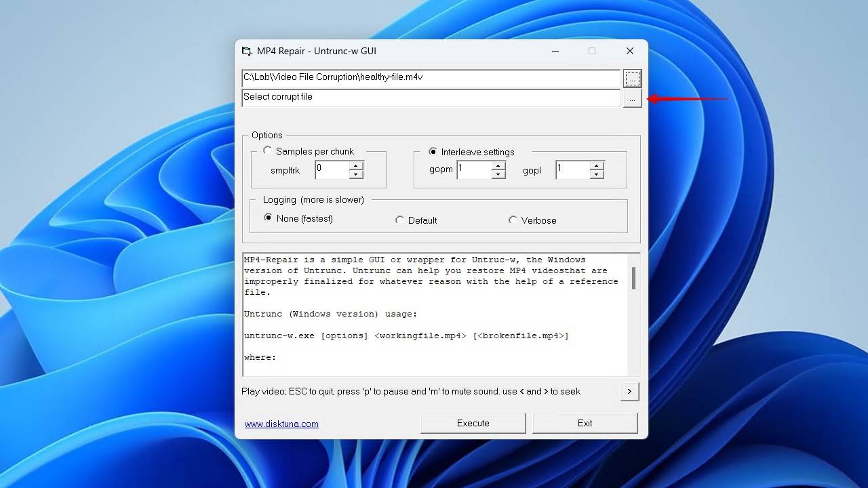Click the Options group label

click(x=267, y=135)
